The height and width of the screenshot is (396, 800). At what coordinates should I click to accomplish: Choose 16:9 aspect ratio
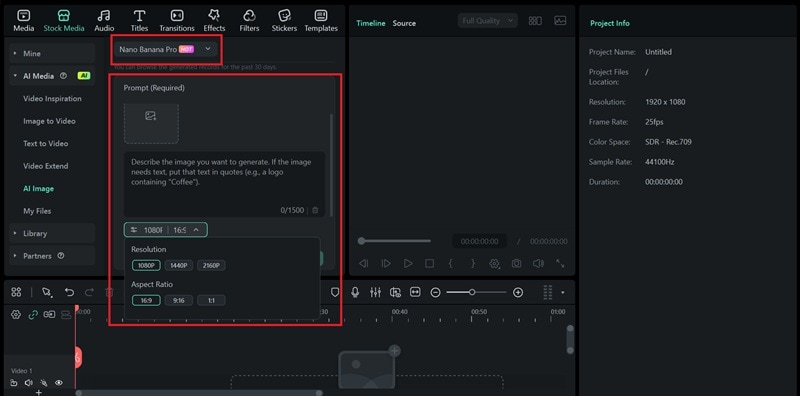[146, 301]
